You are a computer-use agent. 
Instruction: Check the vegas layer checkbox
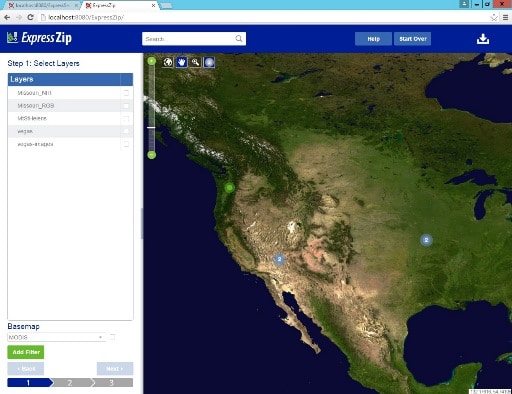(126, 131)
